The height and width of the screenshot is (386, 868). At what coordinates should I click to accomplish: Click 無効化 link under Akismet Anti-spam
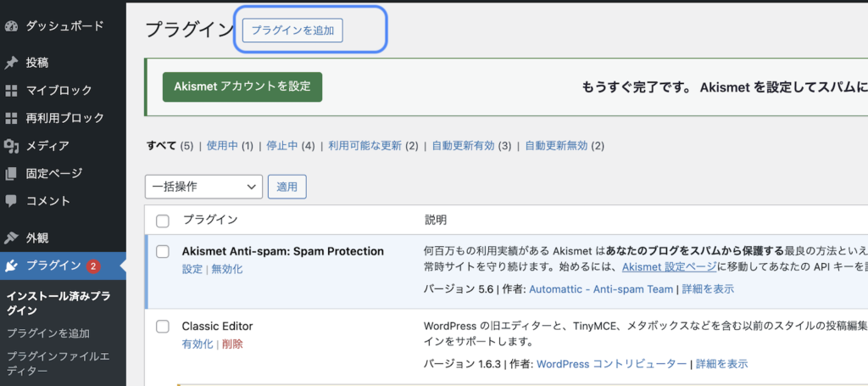coord(227,269)
